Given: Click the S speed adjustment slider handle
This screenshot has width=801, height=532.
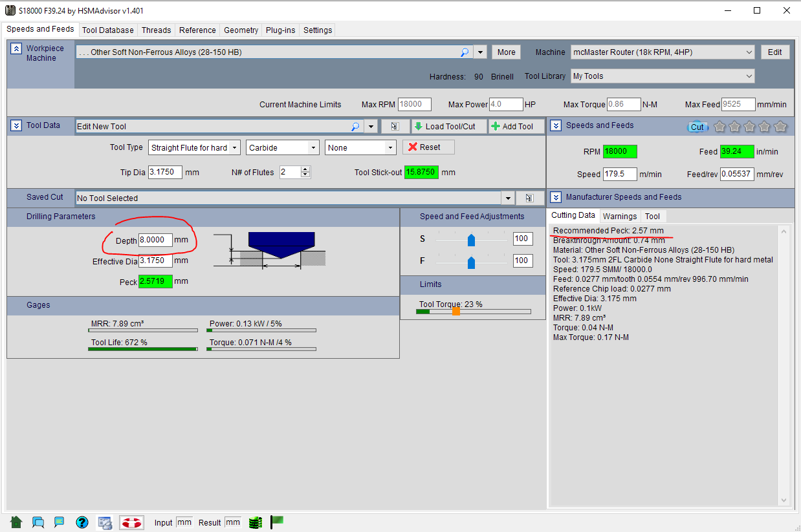Looking at the screenshot, I should tap(471, 240).
